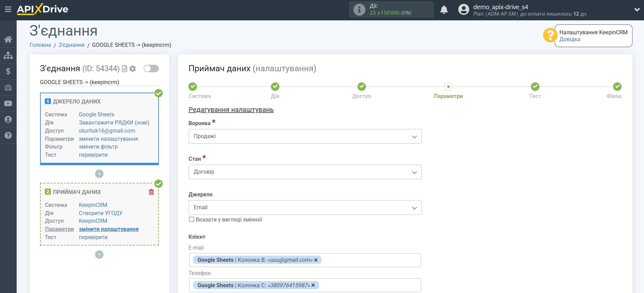Go to the Тест step
The image size is (644, 293).
pyautogui.click(x=535, y=86)
